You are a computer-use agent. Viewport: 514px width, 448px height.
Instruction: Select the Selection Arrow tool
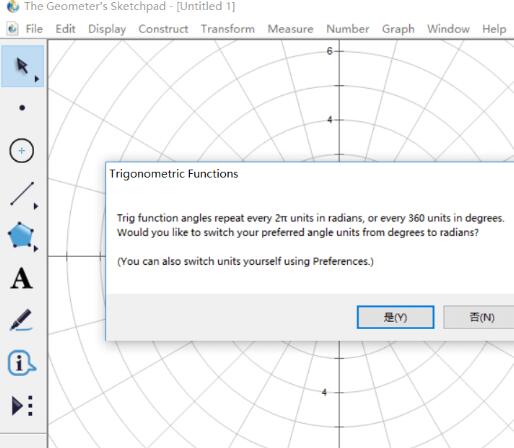tap(22, 66)
